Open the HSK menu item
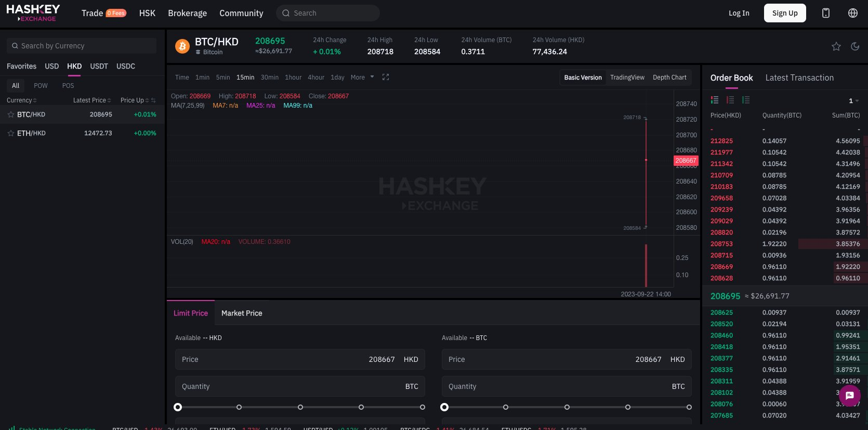 [147, 13]
